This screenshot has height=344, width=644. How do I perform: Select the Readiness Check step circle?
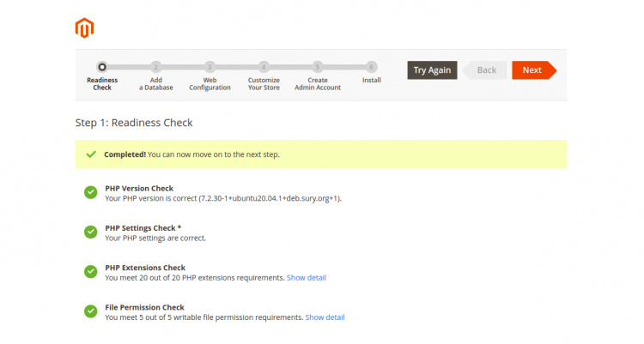click(x=102, y=66)
